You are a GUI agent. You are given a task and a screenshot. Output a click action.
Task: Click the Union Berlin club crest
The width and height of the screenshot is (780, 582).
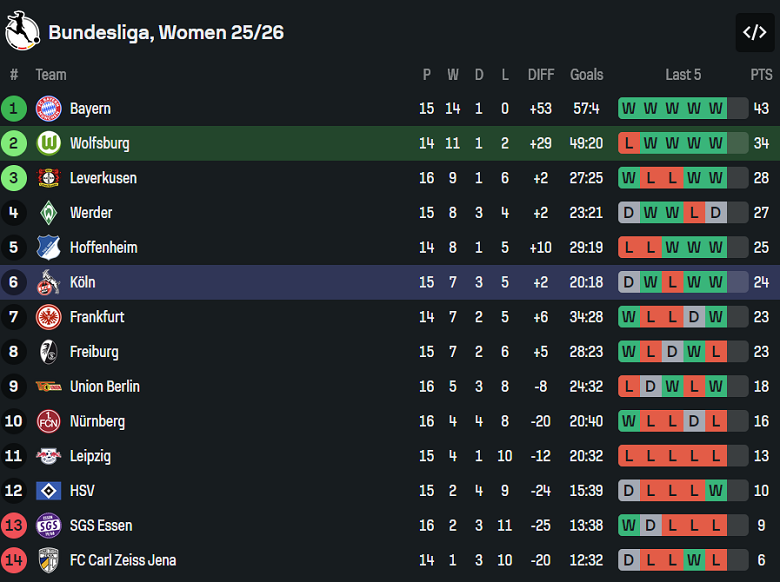[48, 387]
